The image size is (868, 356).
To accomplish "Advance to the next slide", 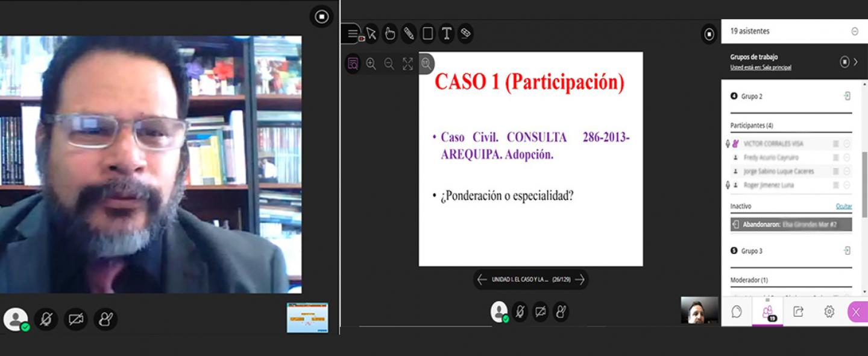I will click(580, 279).
